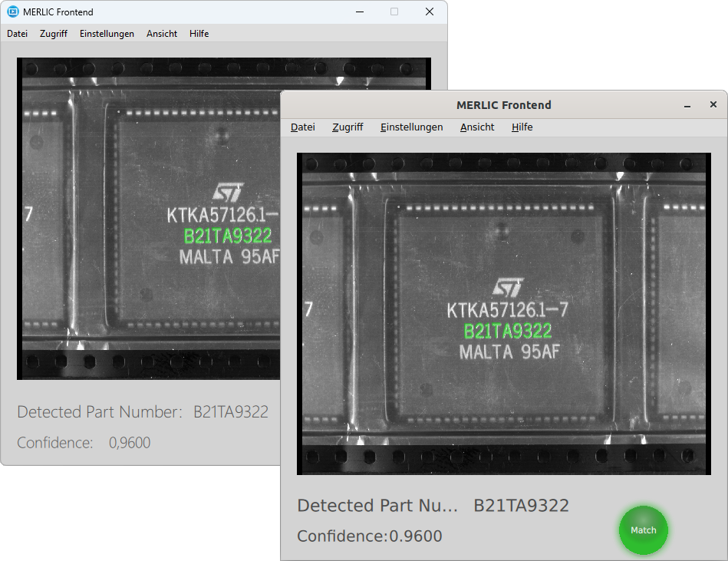The width and height of the screenshot is (728, 561).
Task: Open Hilfe menu in the front window
Action: [522, 127]
